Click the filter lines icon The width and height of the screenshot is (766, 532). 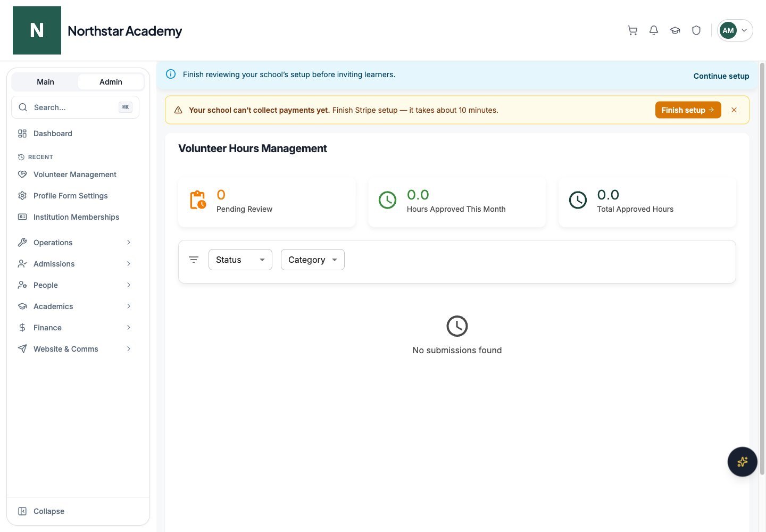[194, 260]
